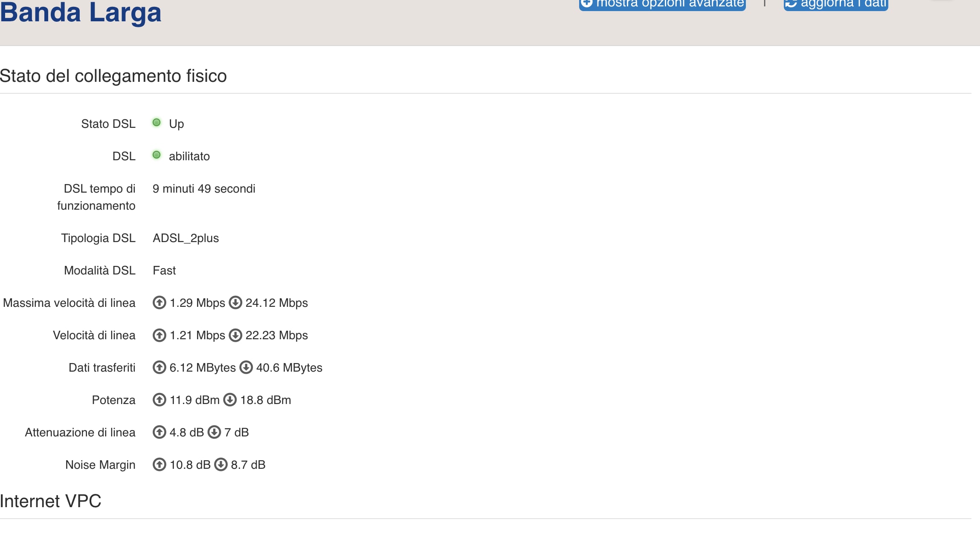Click the ADSL_2plus value text
980x560 pixels.
coord(186,238)
